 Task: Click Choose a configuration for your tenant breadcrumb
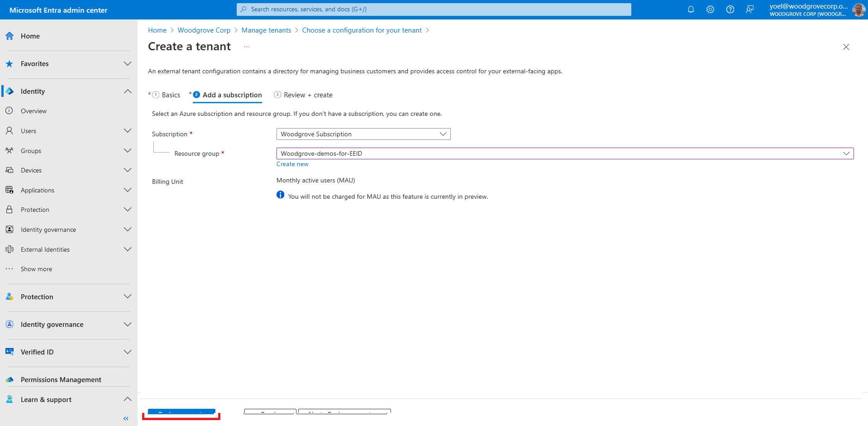[362, 30]
